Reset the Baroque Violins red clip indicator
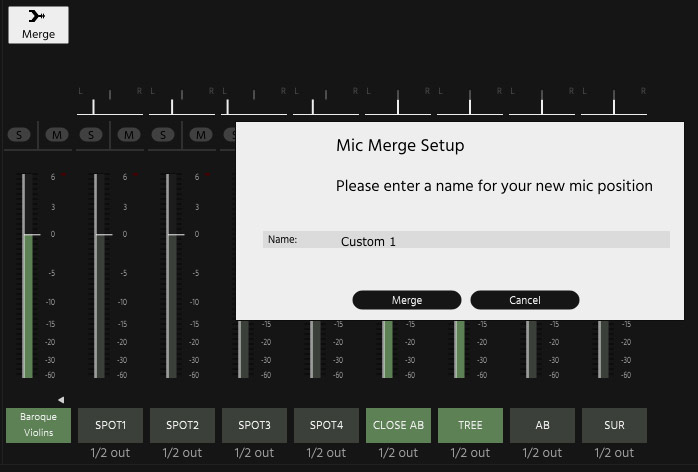This screenshot has width=698, height=472. click(64, 175)
